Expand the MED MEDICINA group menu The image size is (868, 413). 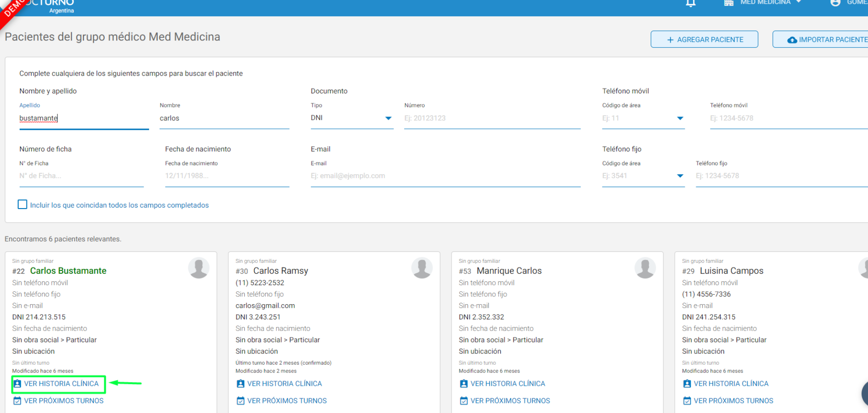tap(771, 3)
